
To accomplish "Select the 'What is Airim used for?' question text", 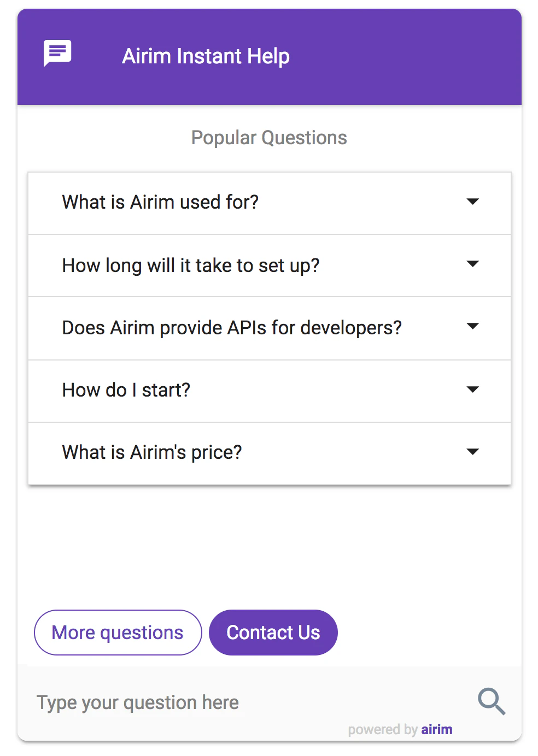I will [x=160, y=203].
